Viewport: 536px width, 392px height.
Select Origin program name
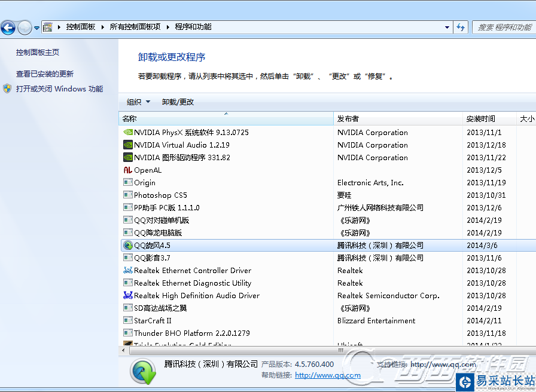point(145,183)
